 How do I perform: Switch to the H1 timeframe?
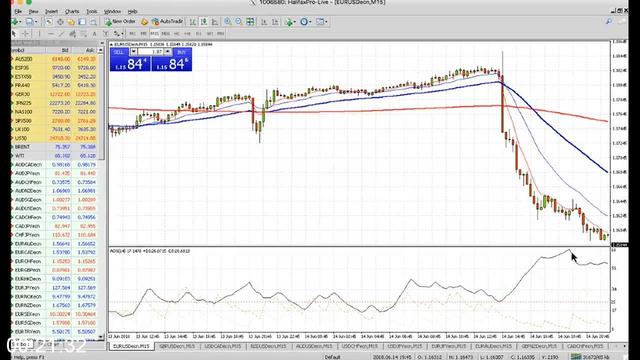coord(176,33)
